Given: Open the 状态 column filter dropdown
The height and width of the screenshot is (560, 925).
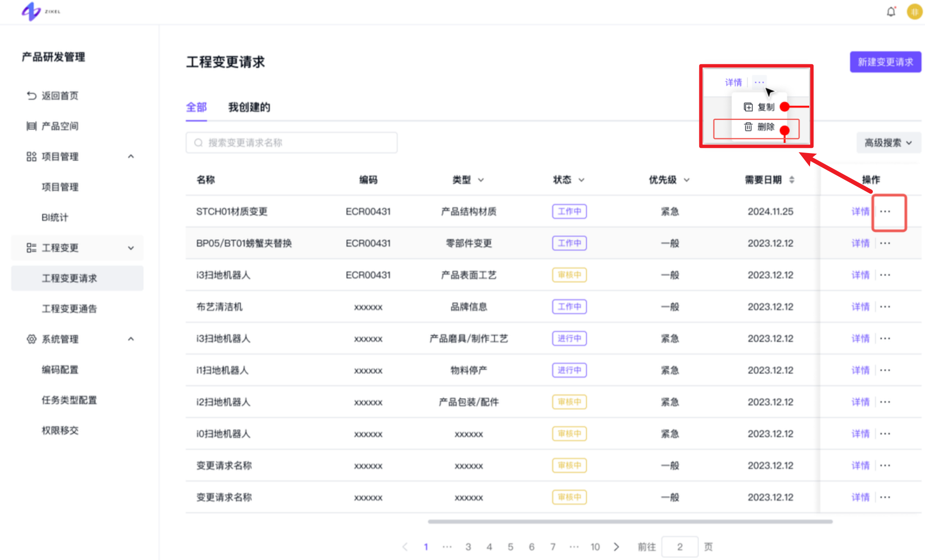Looking at the screenshot, I should click(x=582, y=180).
